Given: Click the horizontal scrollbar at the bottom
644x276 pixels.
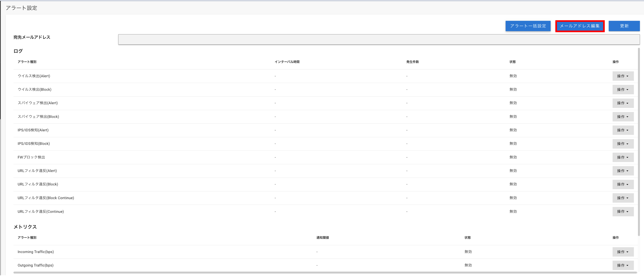Looking at the screenshot, I should click(x=325, y=273).
